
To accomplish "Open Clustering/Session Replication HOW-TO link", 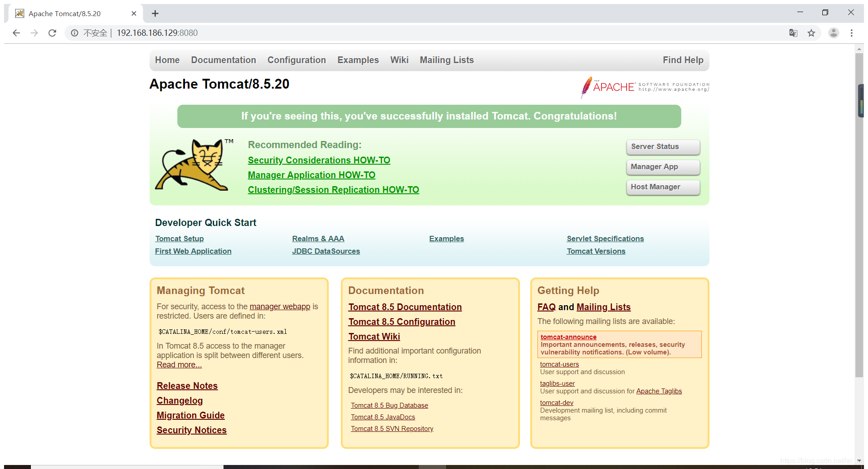I will coord(334,190).
